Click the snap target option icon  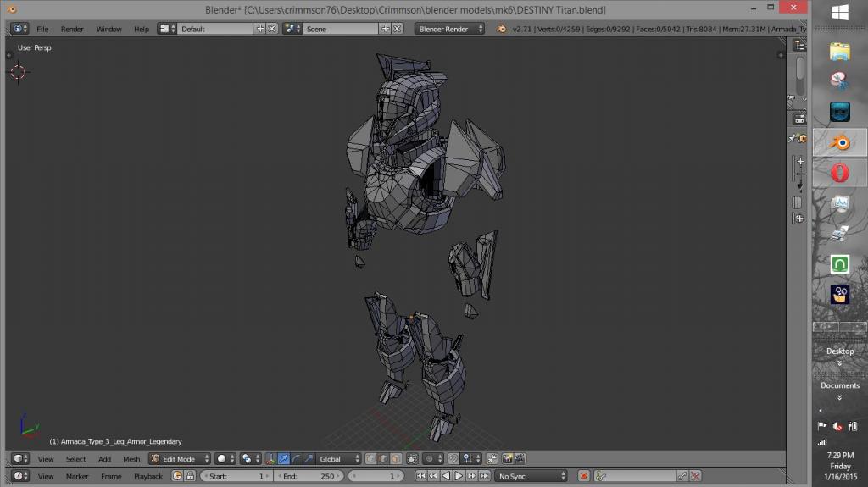(492, 459)
